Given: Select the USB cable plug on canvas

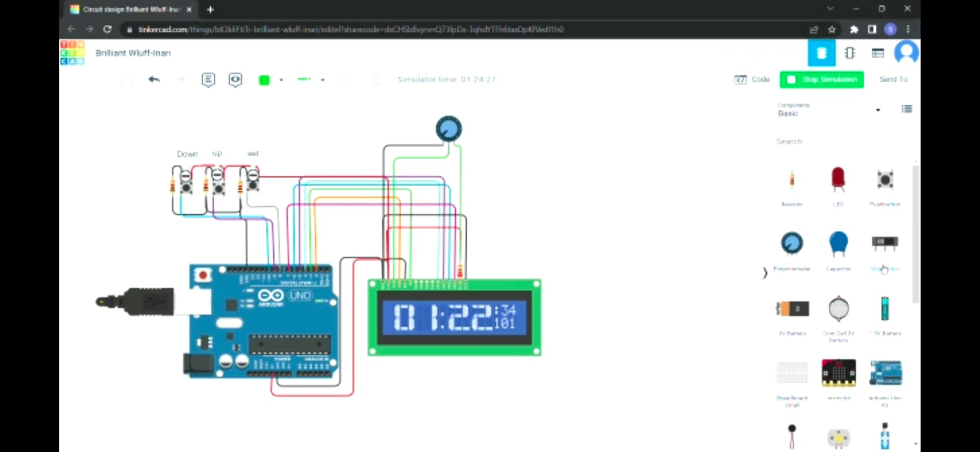Looking at the screenshot, I should (135, 301).
